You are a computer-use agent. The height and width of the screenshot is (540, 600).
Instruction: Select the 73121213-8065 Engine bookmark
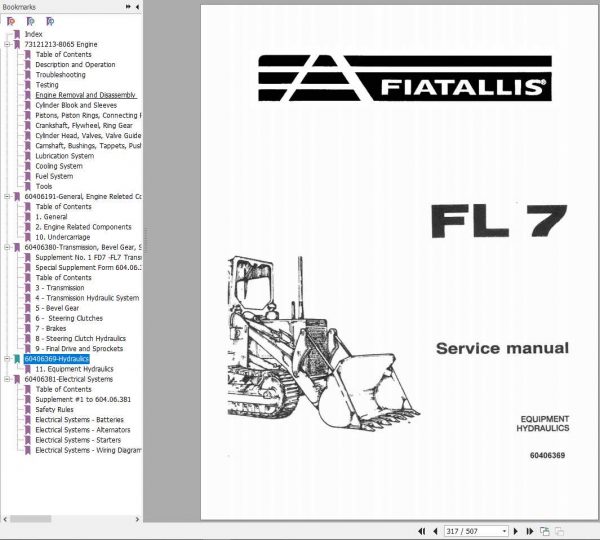(x=61, y=44)
